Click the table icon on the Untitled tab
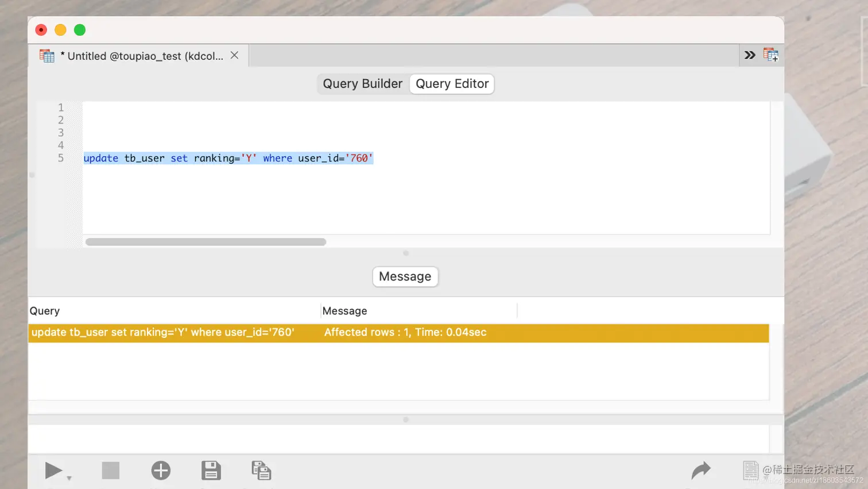The width and height of the screenshot is (868, 489). 47,56
